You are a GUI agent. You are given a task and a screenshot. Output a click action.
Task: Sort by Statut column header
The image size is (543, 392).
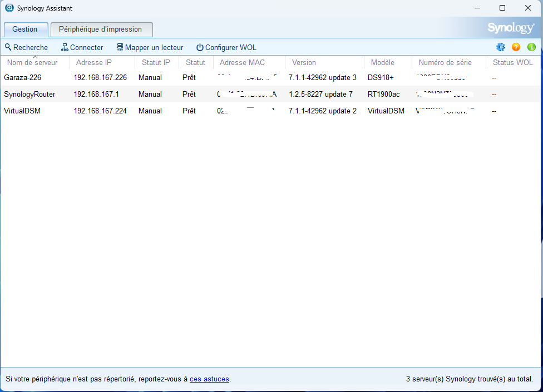coord(196,63)
